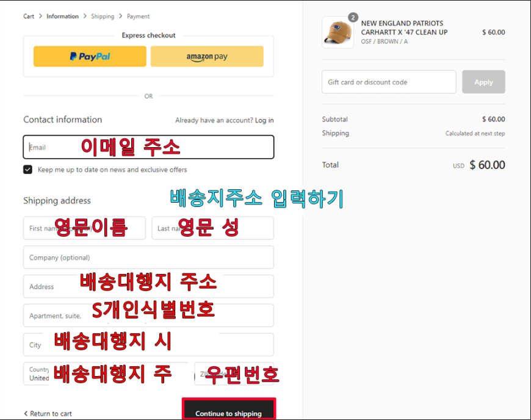The width and height of the screenshot is (531, 420).
Task: Click the ZIP code field
Action: point(234,374)
